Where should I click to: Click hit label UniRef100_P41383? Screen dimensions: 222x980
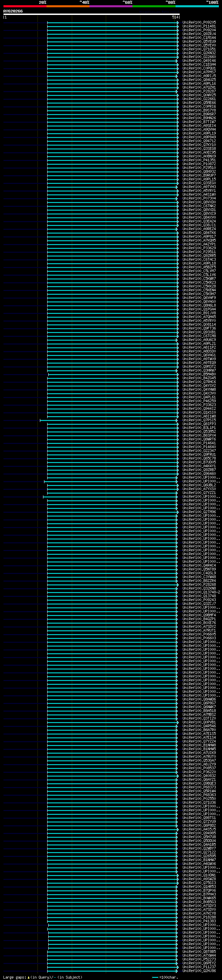click(199, 921)
